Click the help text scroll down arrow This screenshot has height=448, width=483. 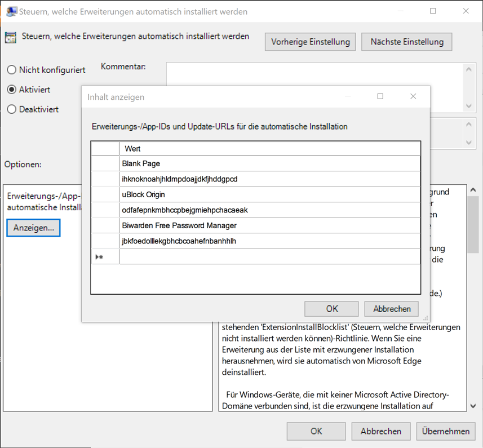coord(473,406)
